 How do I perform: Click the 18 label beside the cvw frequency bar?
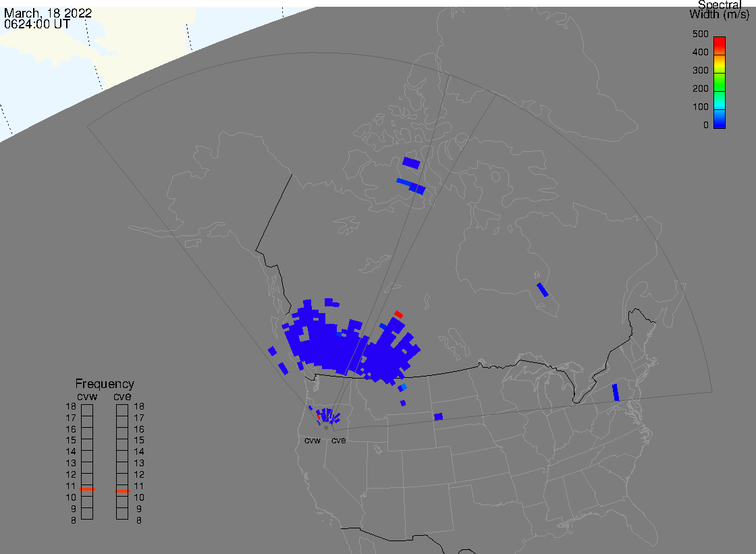(71, 406)
